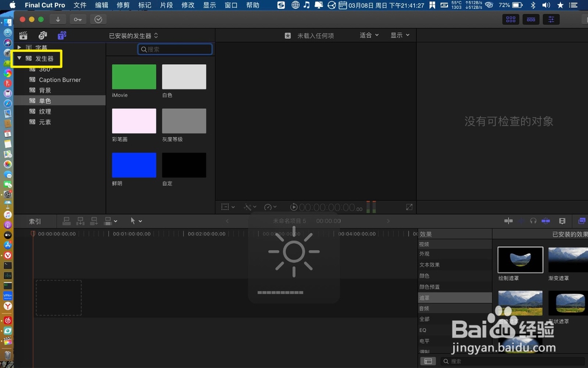The image size is (588, 368).
Task: Open the timeline 索引 index button
Action: pos(35,221)
